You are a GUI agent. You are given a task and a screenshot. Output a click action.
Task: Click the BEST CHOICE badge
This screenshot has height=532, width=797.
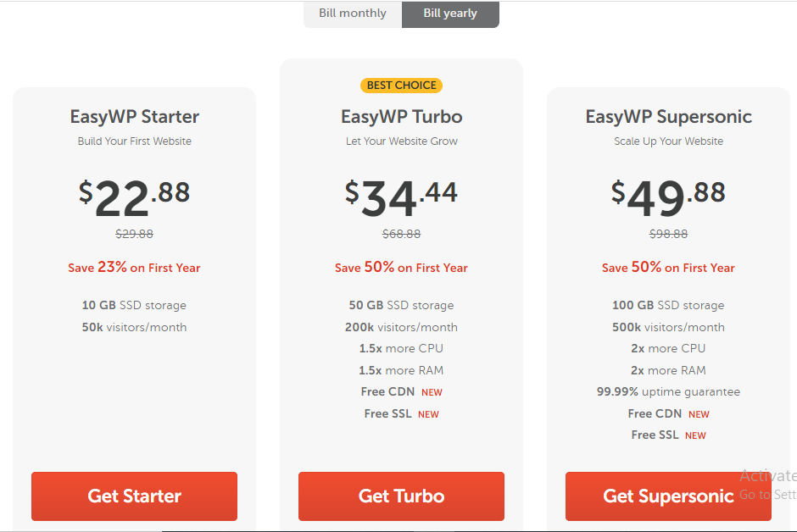pos(401,85)
